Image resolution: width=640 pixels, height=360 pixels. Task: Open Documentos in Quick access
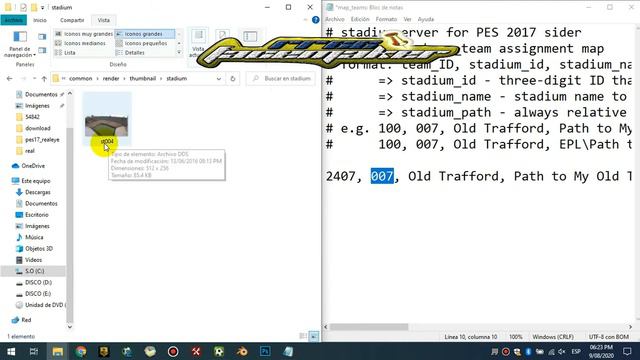(x=41, y=94)
